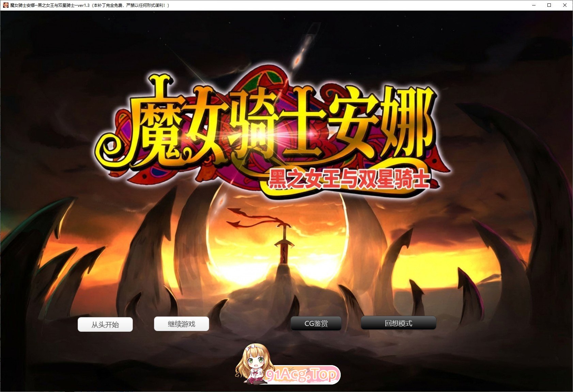
Task: Click the game icon in the title bar
Action: [x=5, y=5]
